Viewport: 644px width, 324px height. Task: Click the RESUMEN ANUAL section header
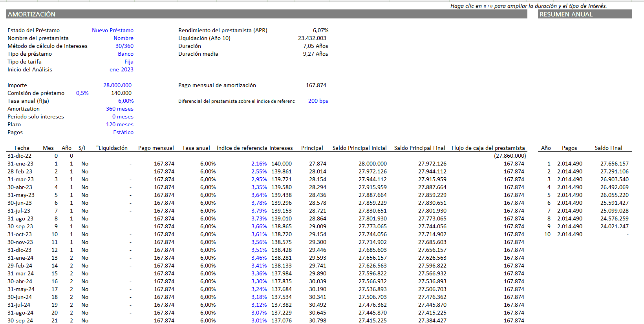point(584,14)
